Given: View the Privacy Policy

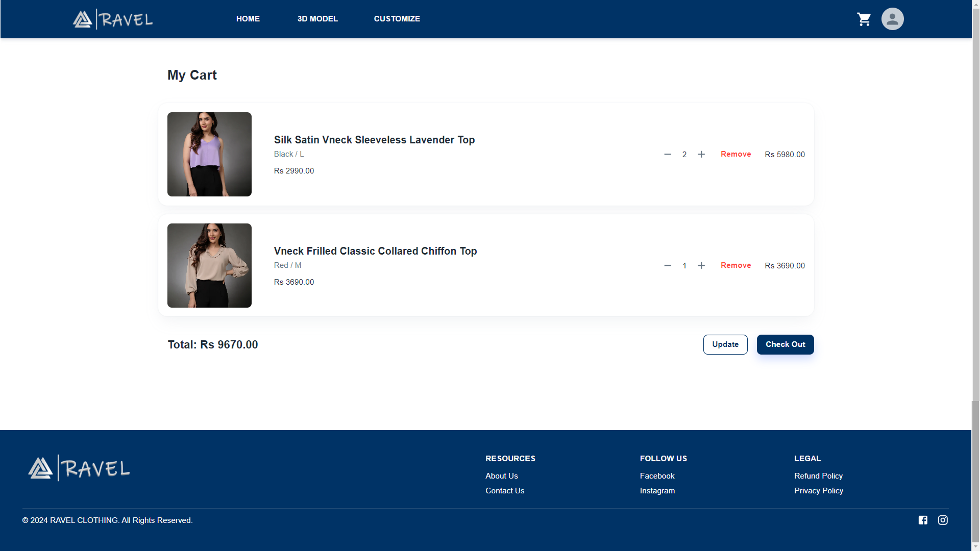Looking at the screenshot, I should click(x=819, y=490).
